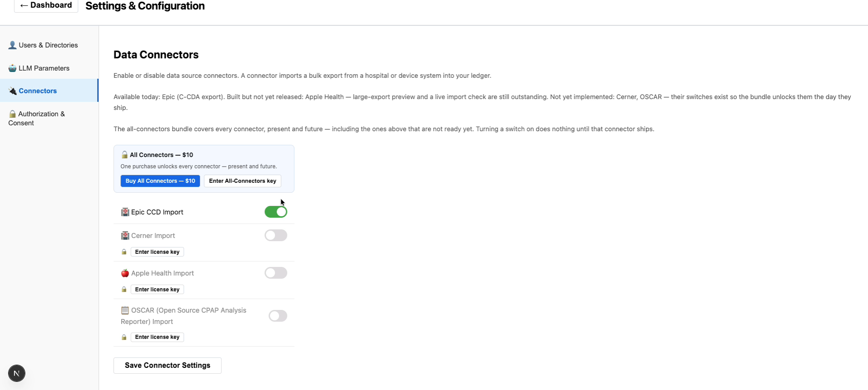
Task: Disable the Epic CCD Import toggle
Action: (x=276, y=212)
